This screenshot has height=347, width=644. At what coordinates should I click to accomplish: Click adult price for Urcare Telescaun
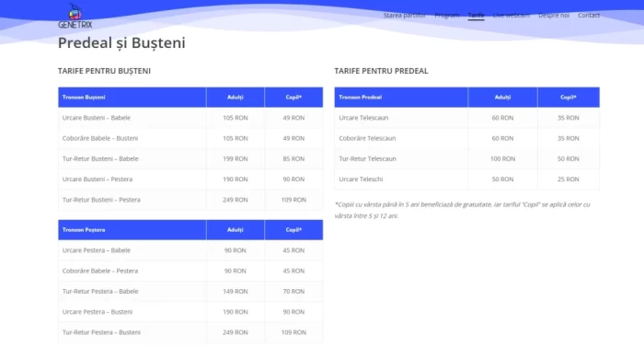[502, 118]
